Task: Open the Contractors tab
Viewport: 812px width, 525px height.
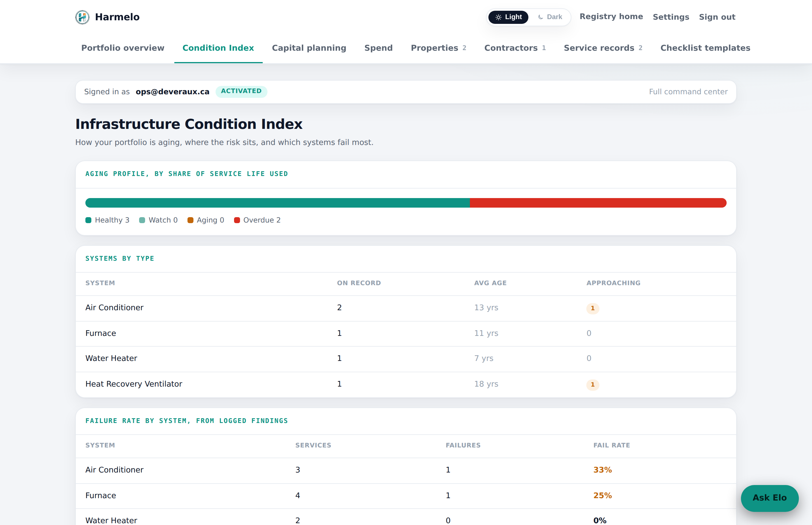Action: pyautogui.click(x=515, y=48)
